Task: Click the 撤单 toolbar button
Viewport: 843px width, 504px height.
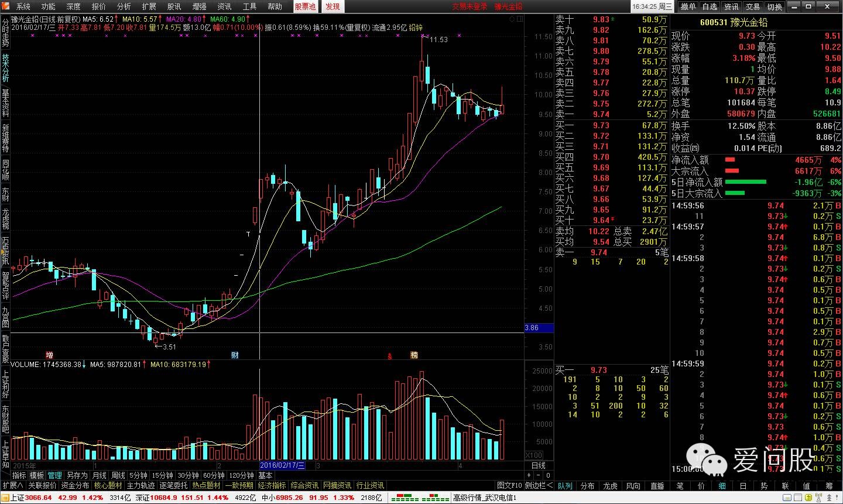Action: pos(688,6)
